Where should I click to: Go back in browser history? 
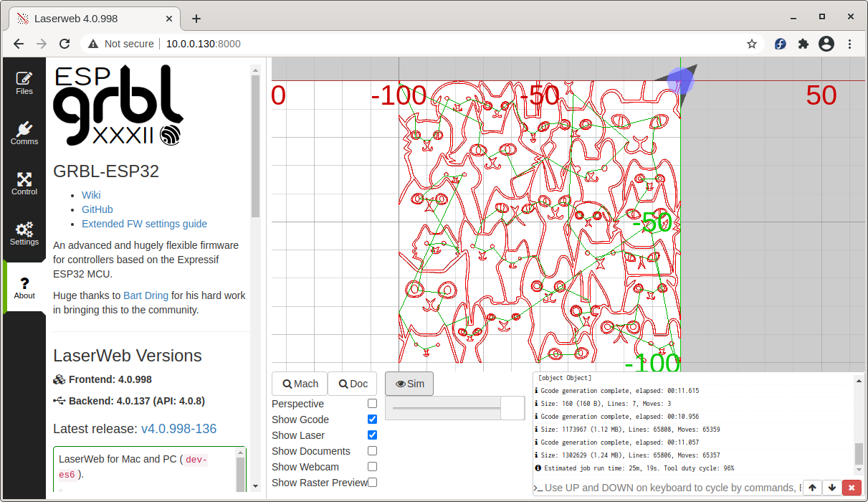(19, 44)
